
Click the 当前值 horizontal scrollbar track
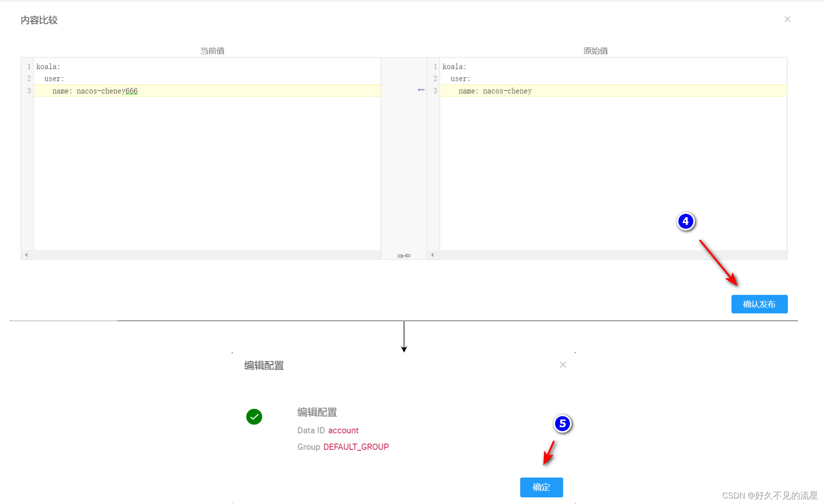click(x=201, y=255)
